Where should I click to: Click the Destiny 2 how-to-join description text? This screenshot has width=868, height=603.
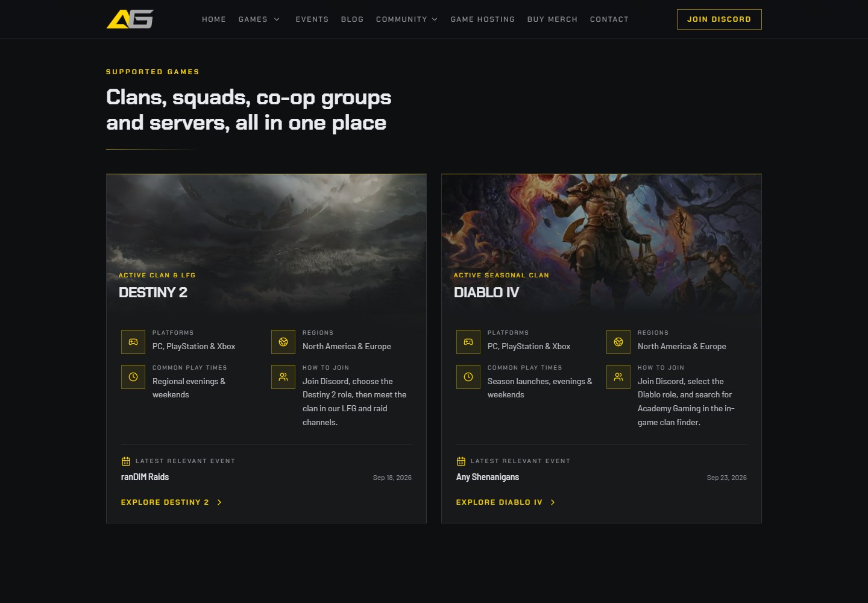pos(354,402)
